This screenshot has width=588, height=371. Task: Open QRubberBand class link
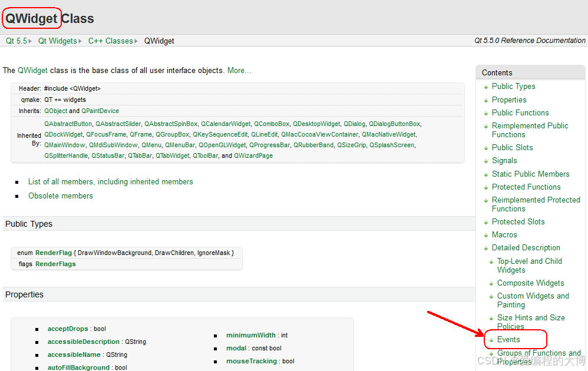point(313,145)
